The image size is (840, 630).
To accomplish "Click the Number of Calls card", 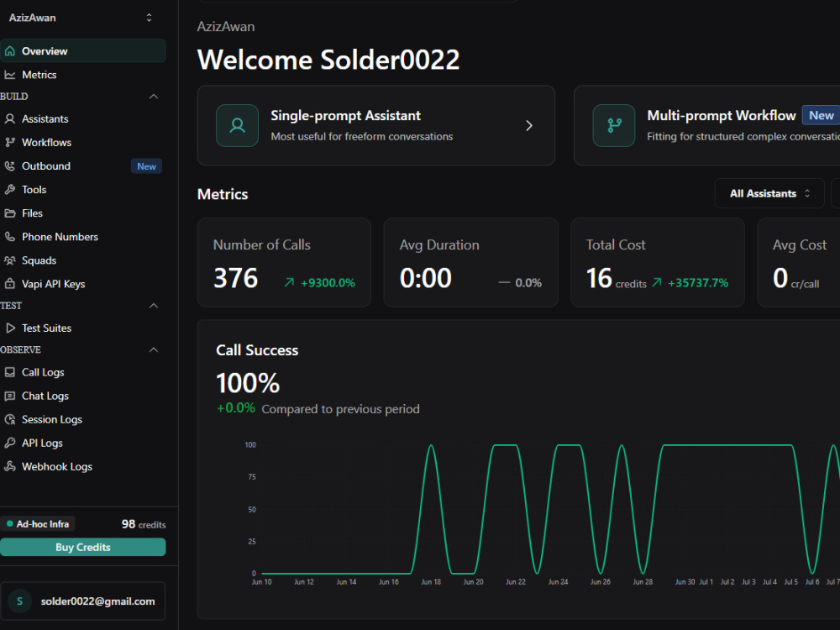I will point(284,262).
